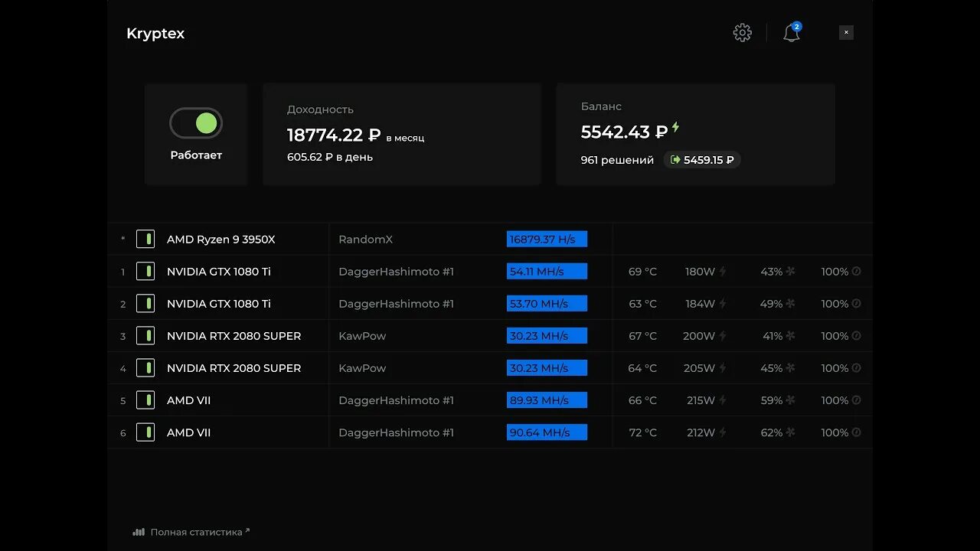The height and width of the screenshot is (551, 980).
Task: Open Kryptex settings gear
Action: click(x=742, y=33)
